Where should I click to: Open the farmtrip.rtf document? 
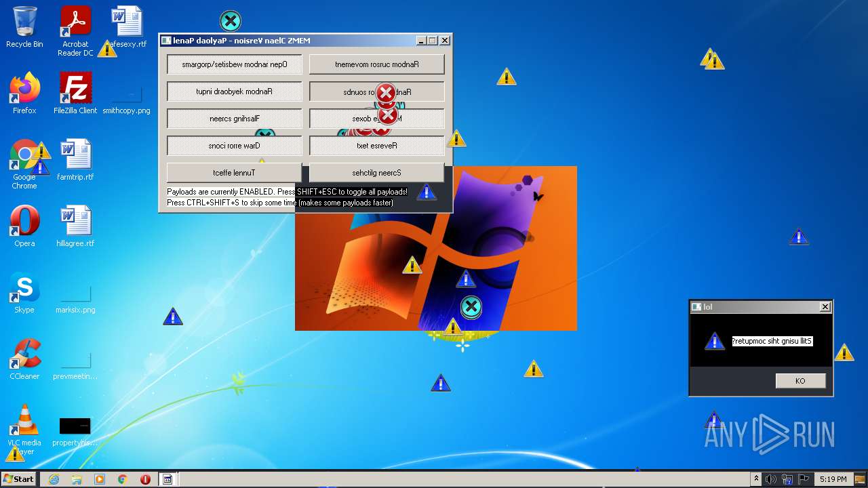(x=75, y=159)
